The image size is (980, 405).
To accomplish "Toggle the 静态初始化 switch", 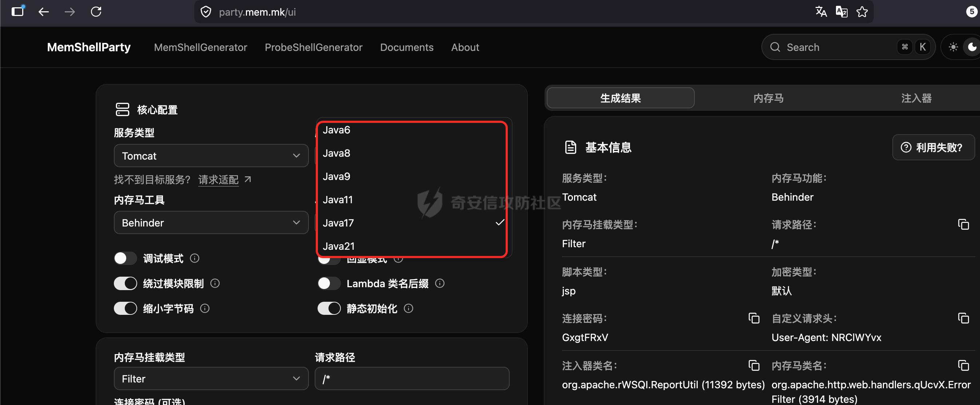I will [329, 308].
